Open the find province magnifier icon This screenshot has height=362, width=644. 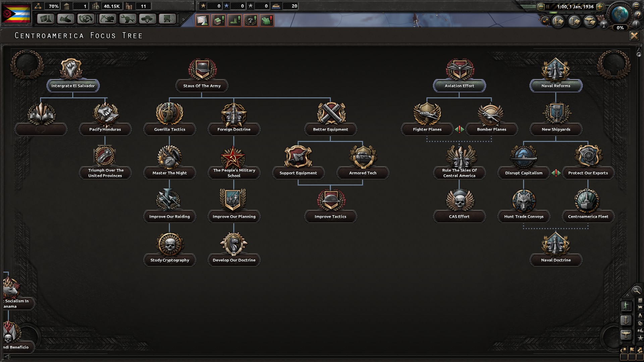[x=636, y=290]
